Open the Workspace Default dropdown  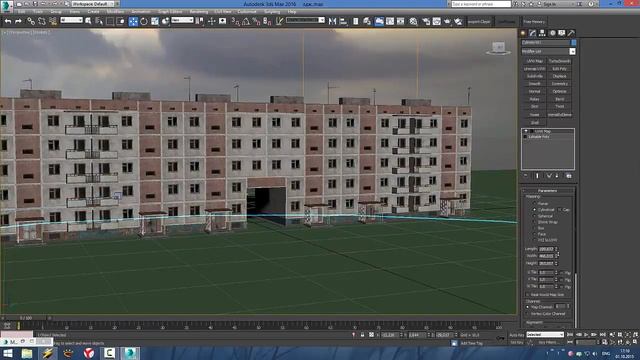tap(93, 4)
